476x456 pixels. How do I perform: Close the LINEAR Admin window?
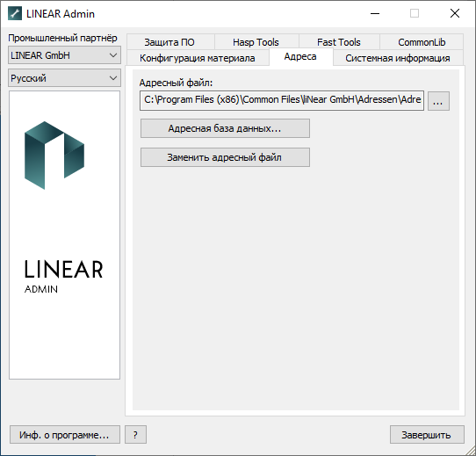[x=455, y=14]
